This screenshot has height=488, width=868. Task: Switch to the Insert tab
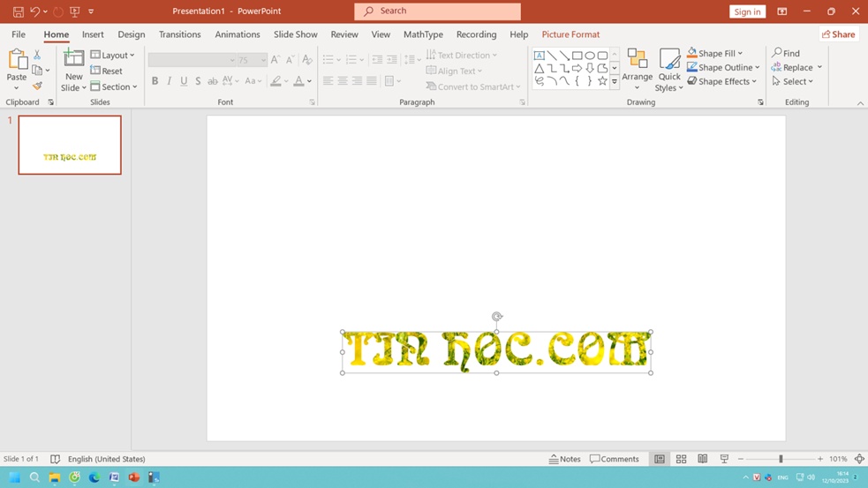(93, 34)
